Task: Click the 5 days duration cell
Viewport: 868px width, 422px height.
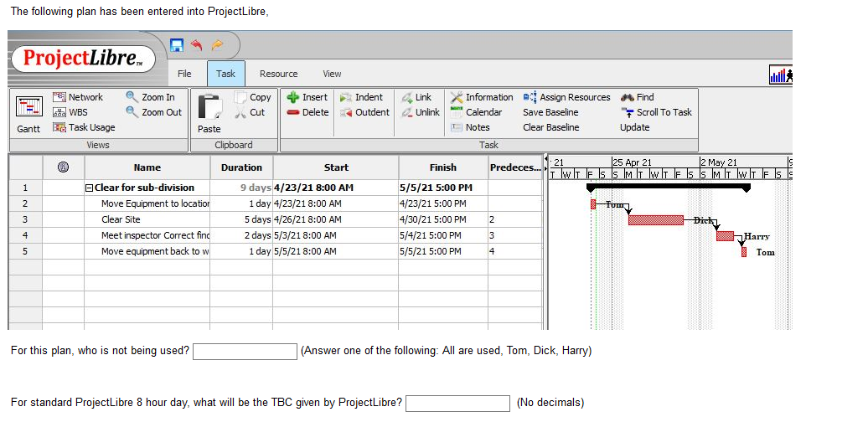Action: click(241, 219)
